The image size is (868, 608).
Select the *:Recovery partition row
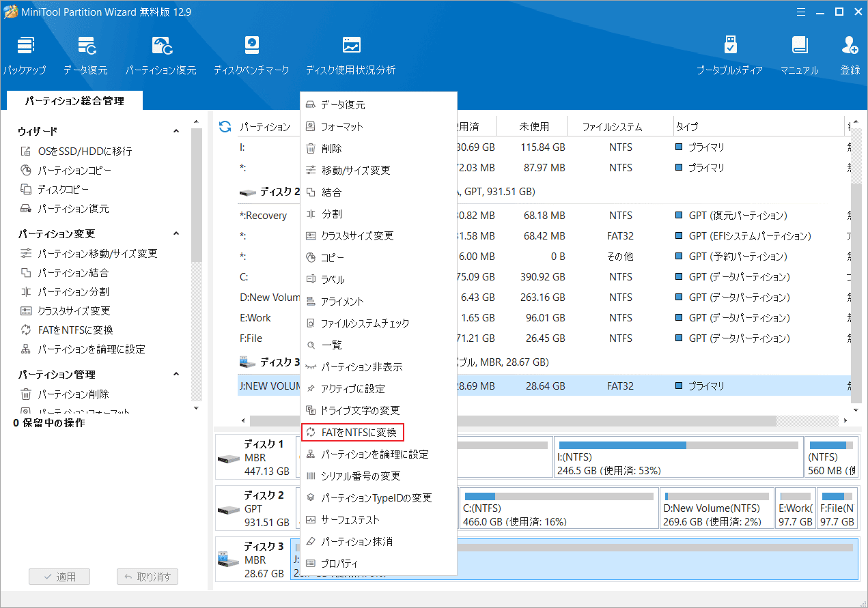[x=544, y=215]
